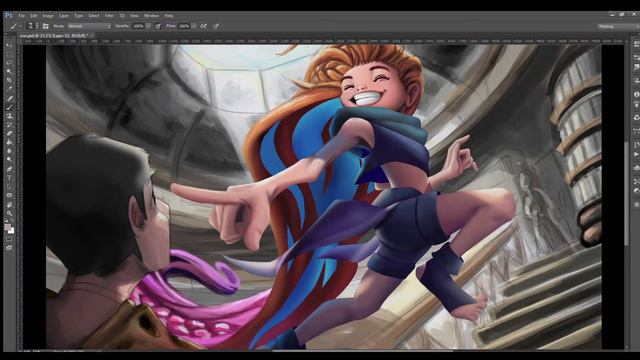Select the Lasso tool

(9, 62)
